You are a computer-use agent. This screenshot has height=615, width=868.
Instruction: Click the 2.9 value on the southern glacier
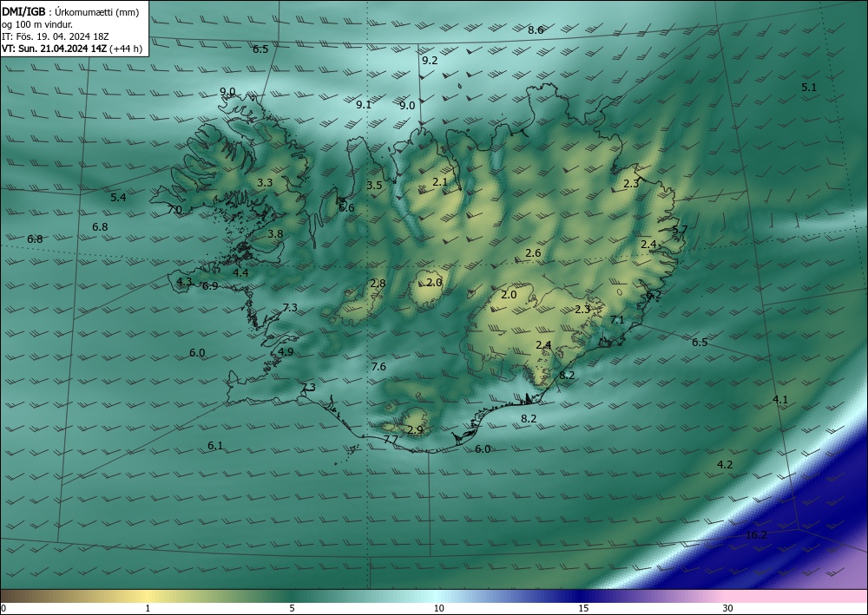415,429
